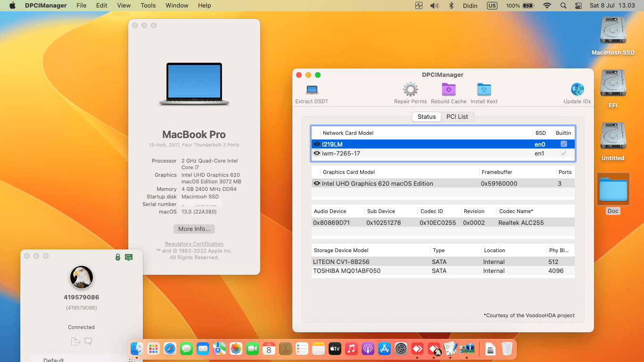Click the Realtek ALC255 codec name

click(521, 222)
